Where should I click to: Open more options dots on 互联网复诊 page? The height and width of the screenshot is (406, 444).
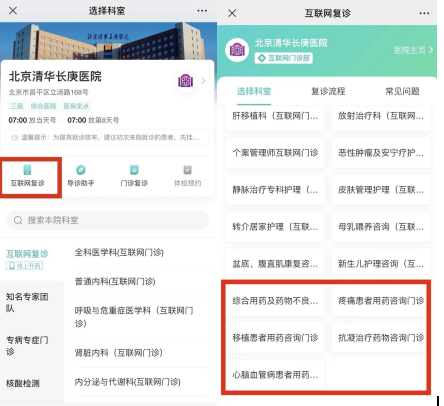[x=424, y=13]
